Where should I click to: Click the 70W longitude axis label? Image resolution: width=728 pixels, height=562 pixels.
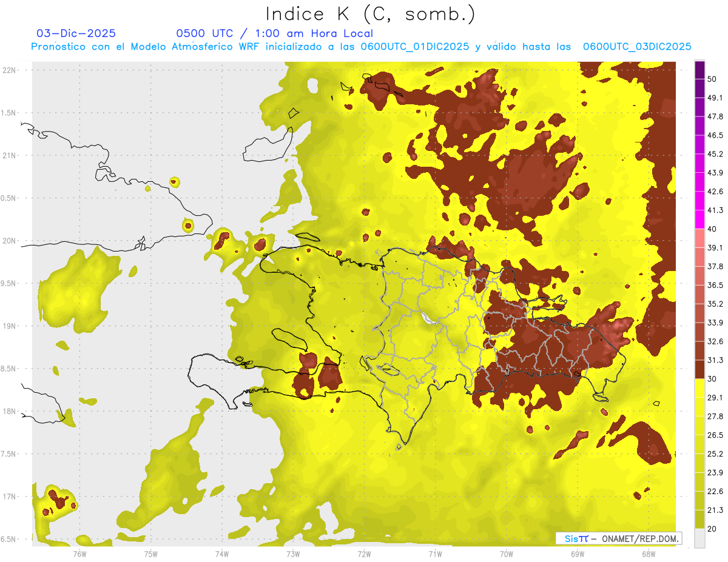[506, 554]
